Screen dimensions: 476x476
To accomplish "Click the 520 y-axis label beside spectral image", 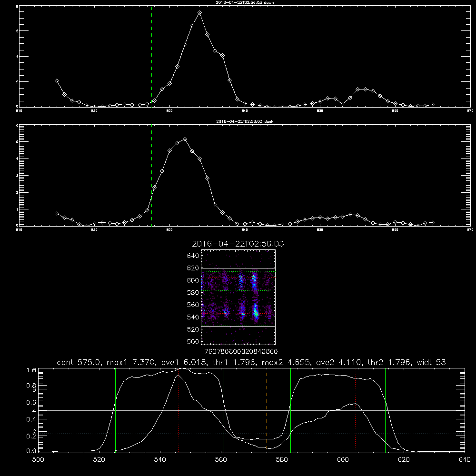I will coord(193,329).
